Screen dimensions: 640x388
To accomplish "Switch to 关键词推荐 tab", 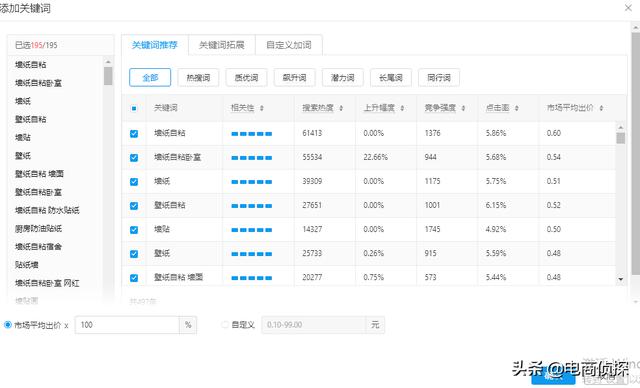I will pyautogui.click(x=155, y=45).
